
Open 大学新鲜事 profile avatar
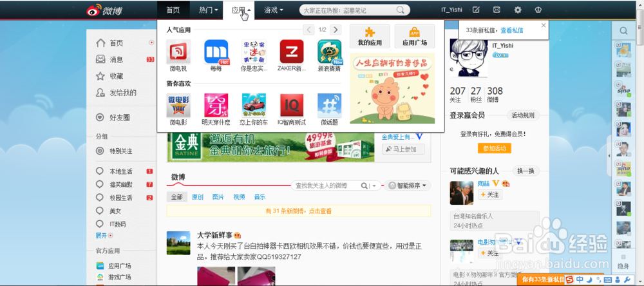tap(178, 243)
